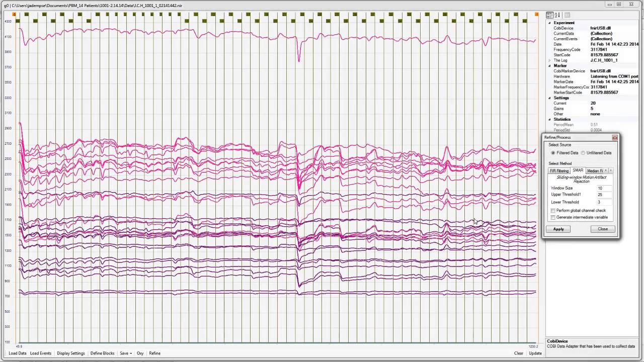Sort property grid alphabetically
The width and height of the screenshot is (644, 362).
coord(557,15)
